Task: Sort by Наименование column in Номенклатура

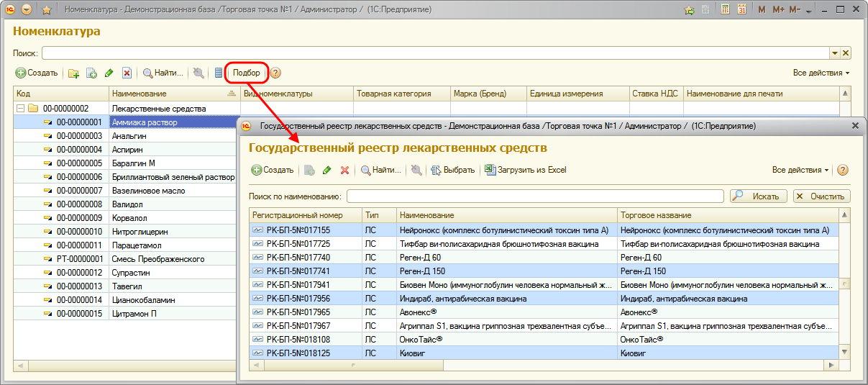Action: click(x=165, y=94)
